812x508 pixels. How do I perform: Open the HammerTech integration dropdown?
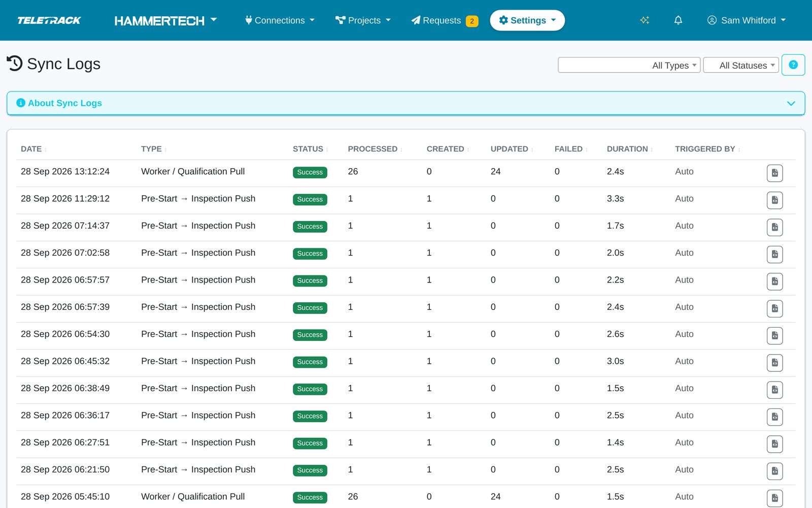point(165,20)
